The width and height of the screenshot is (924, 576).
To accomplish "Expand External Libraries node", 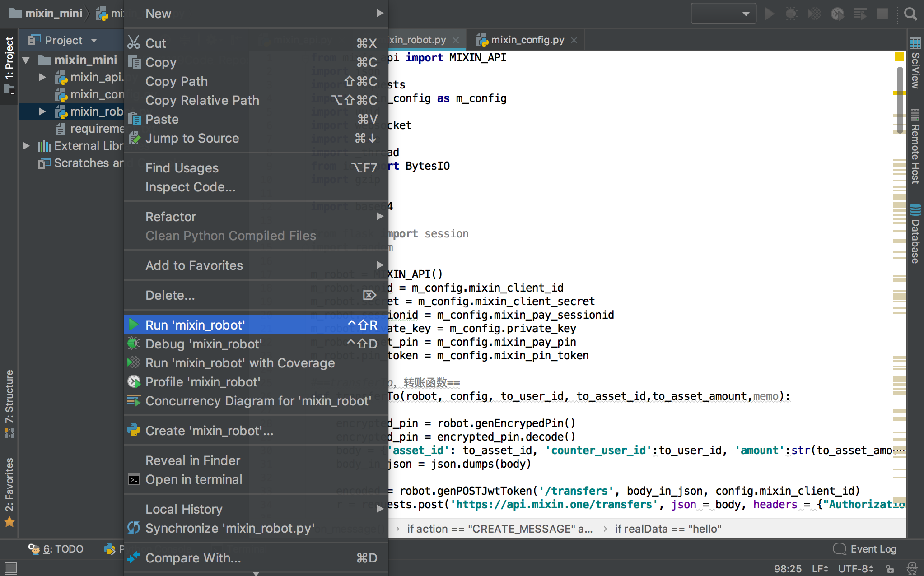I will pyautogui.click(x=26, y=146).
